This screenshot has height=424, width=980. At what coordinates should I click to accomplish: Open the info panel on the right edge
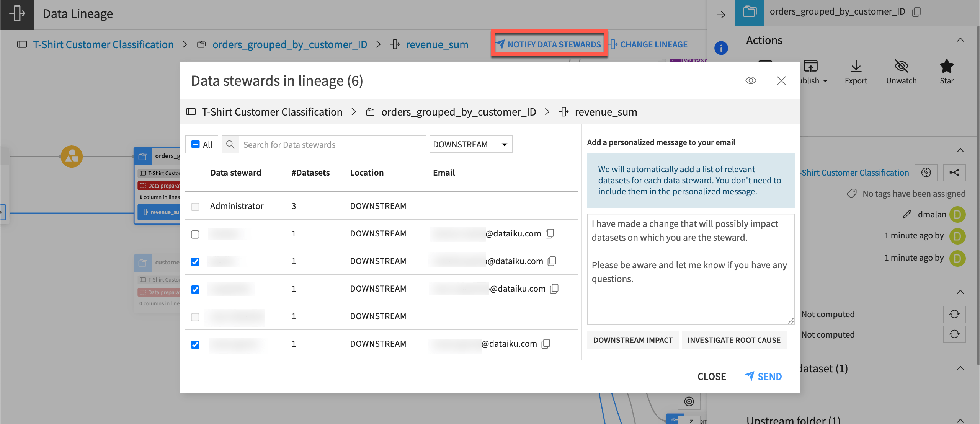[x=721, y=48]
